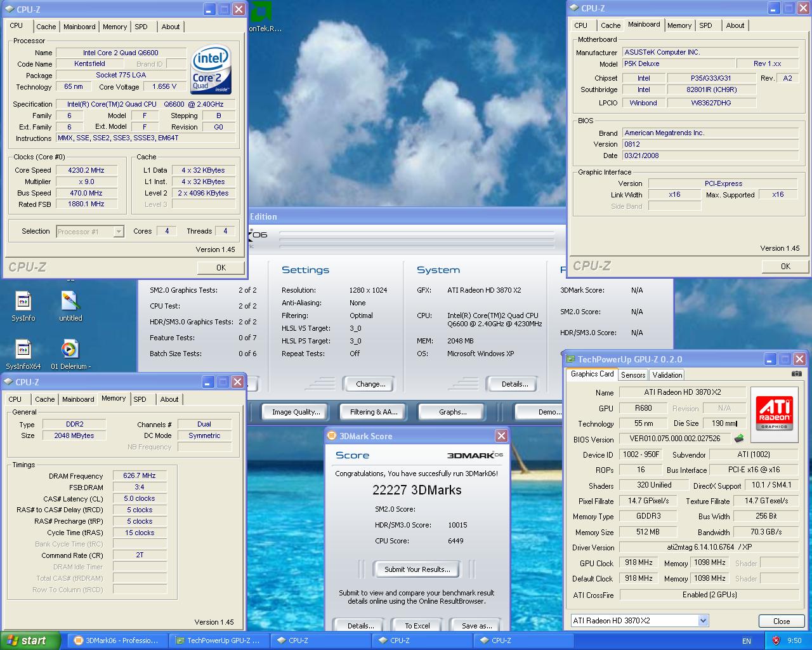Click Submit Your Results button

(417, 569)
